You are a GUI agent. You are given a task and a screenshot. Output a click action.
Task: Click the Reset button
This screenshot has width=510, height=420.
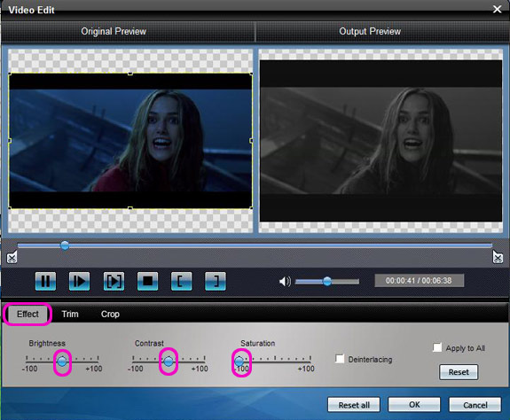click(459, 372)
